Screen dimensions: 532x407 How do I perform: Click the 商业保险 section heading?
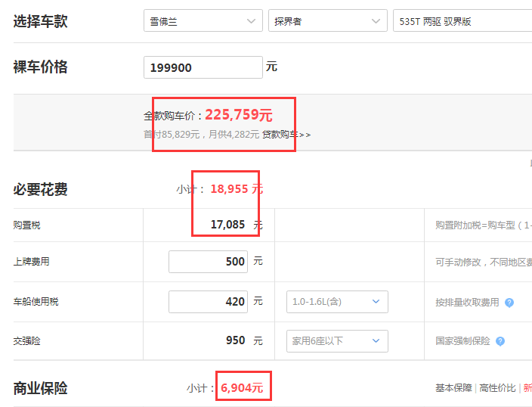click(40, 388)
